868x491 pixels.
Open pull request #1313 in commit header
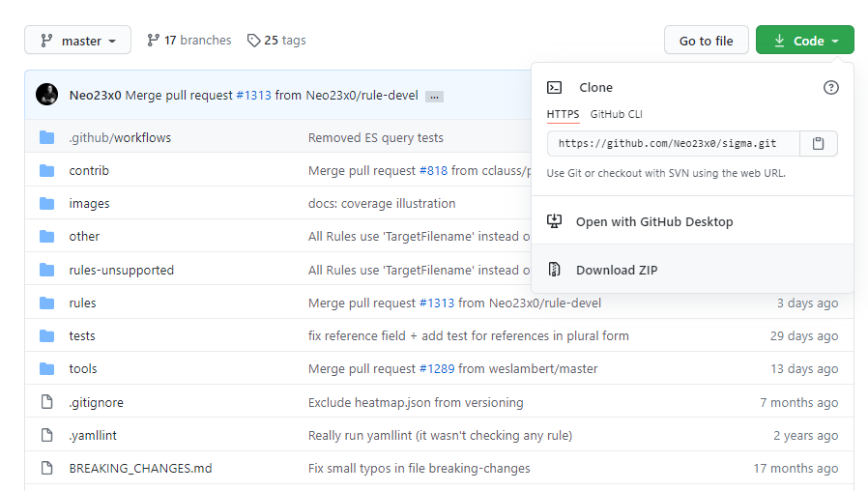253,96
